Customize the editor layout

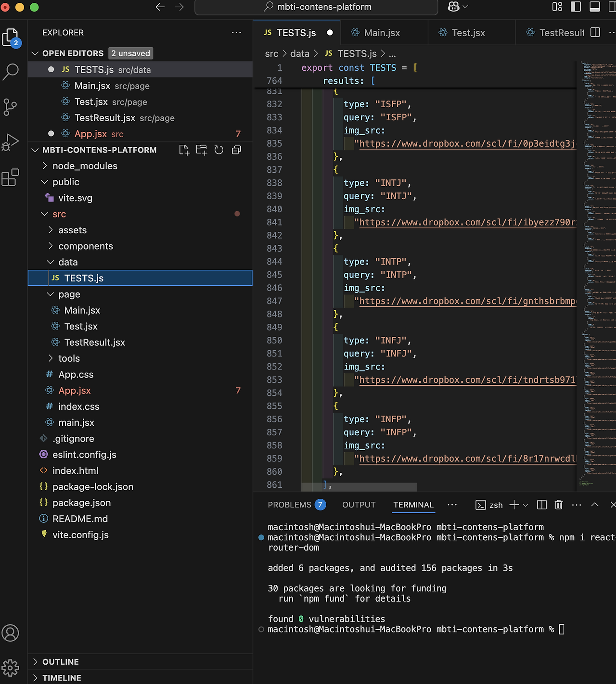(x=557, y=7)
